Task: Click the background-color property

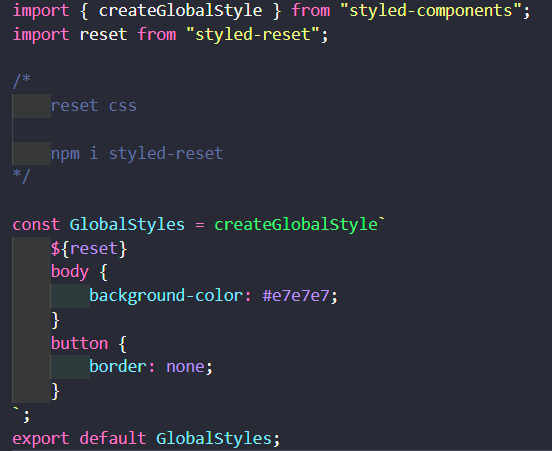Action: 166,296
